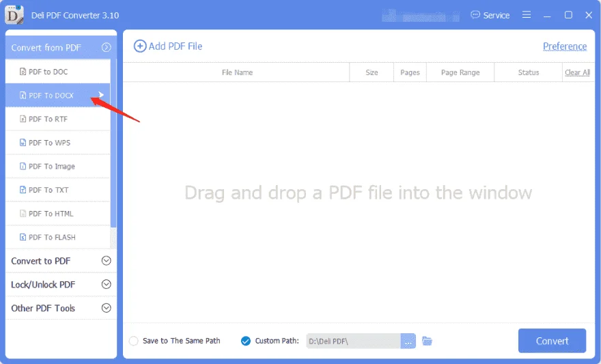
Task: Click Add PDF File text
Action: 176,46
